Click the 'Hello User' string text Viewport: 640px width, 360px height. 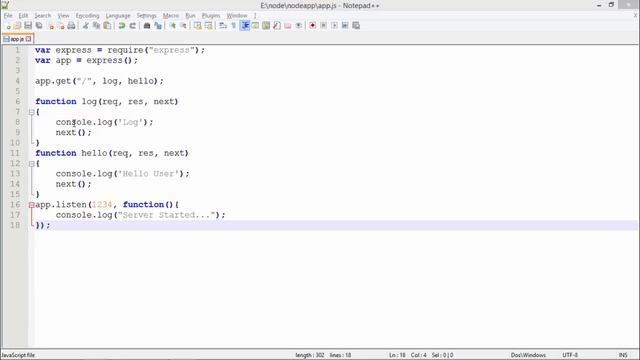pos(148,174)
